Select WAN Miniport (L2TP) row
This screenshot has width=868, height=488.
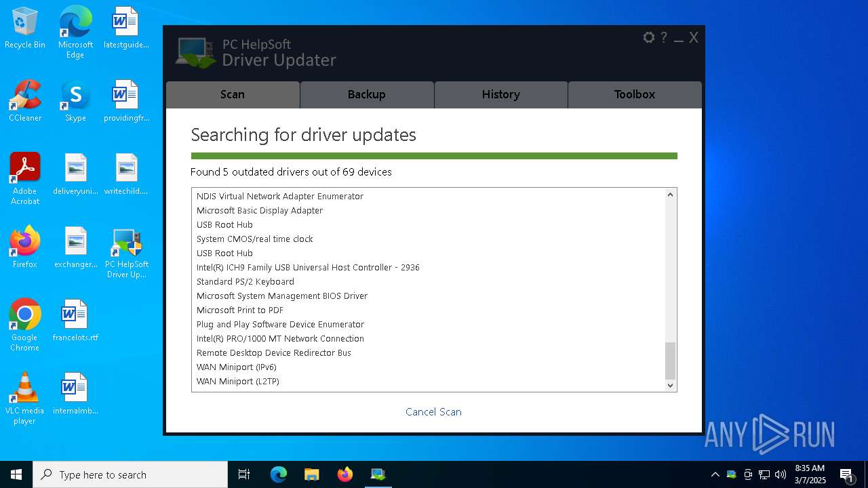[428, 381]
